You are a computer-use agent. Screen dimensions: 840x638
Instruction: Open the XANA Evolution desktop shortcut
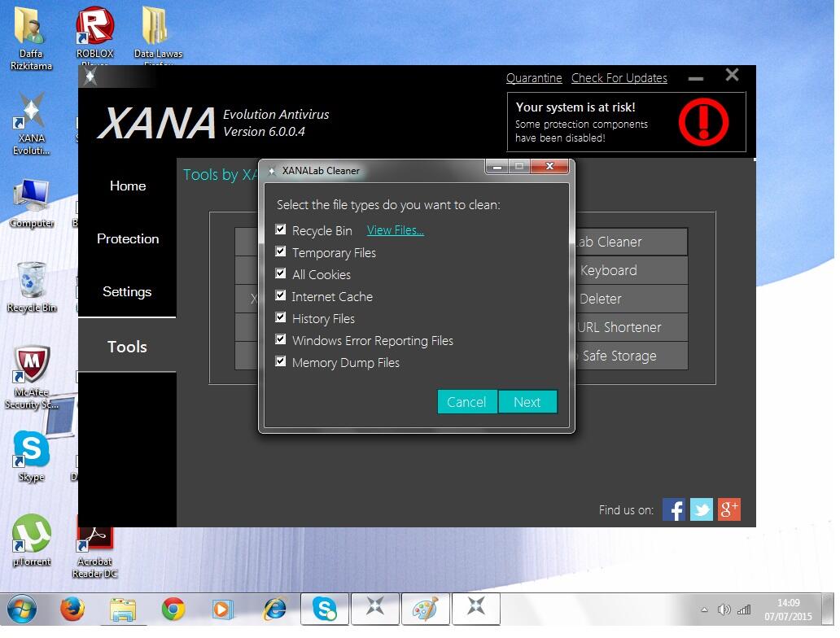click(x=31, y=125)
